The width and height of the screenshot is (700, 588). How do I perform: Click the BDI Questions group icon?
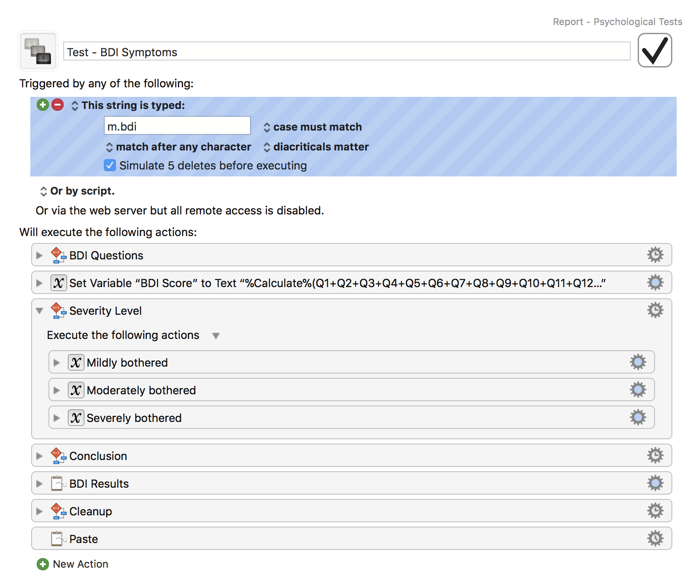(x=58, y=255)
